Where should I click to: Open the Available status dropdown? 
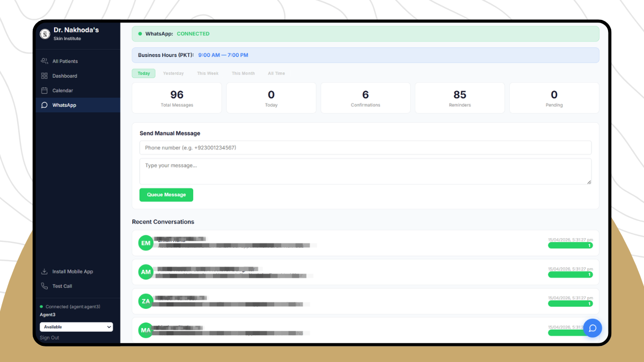coord(76,327)
